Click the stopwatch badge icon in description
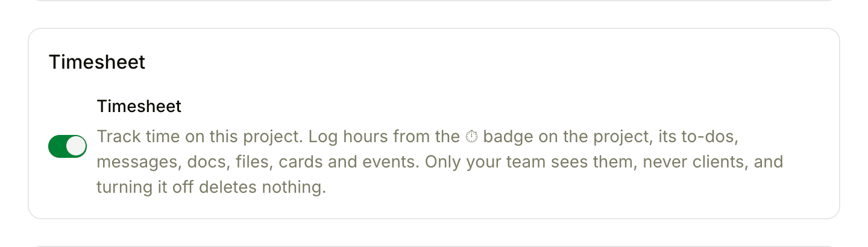868x247 pixels. tap(472, 137)
